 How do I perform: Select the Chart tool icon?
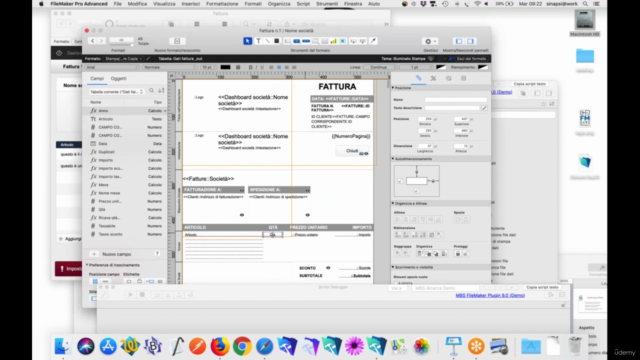[x=333, y=41]
